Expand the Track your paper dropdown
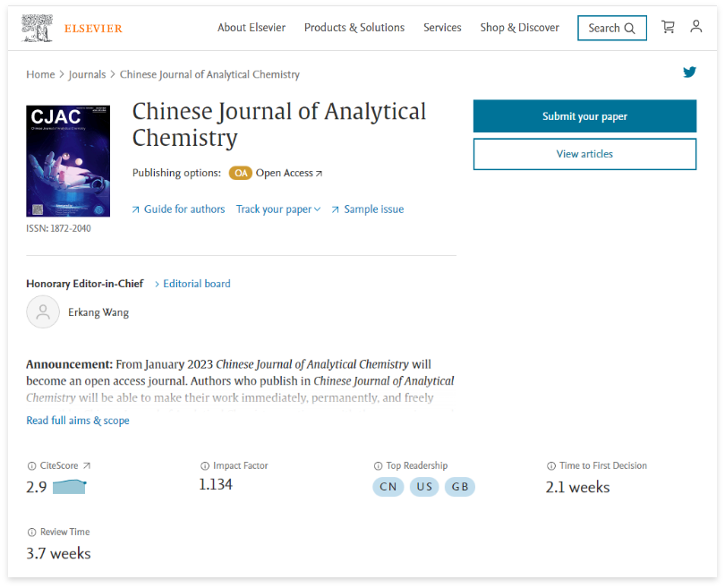The height and width of the screenshot is (588, 725). point(278,209)
